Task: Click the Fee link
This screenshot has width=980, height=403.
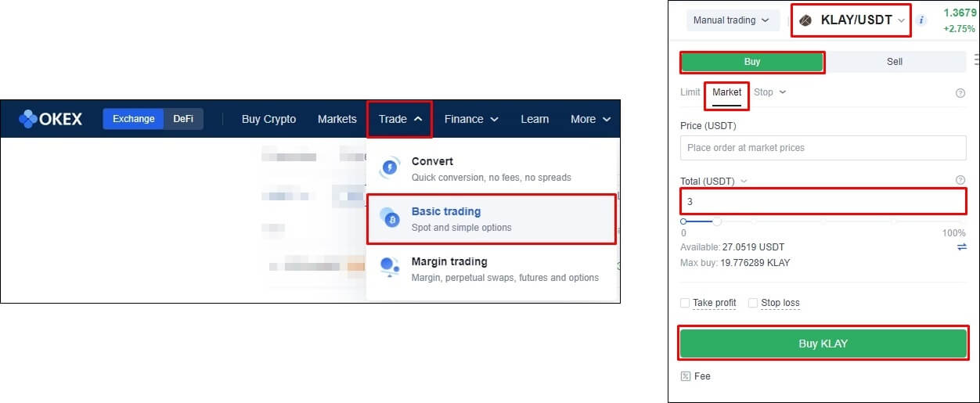Action: point(702,376)
